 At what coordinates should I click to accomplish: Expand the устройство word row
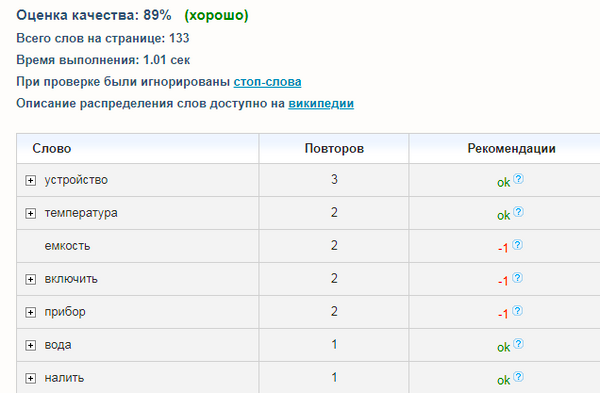pyautogui.click(x=31, y=180)
